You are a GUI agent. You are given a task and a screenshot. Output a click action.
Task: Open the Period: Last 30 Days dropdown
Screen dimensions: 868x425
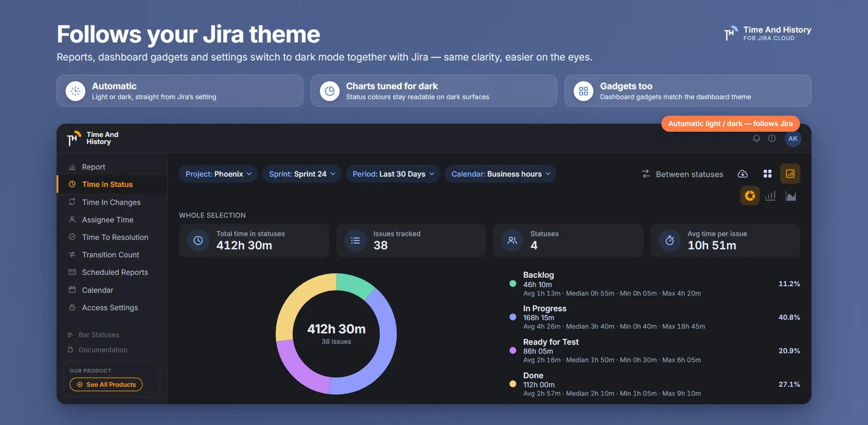pyautogui.click(x=393, y=174)
